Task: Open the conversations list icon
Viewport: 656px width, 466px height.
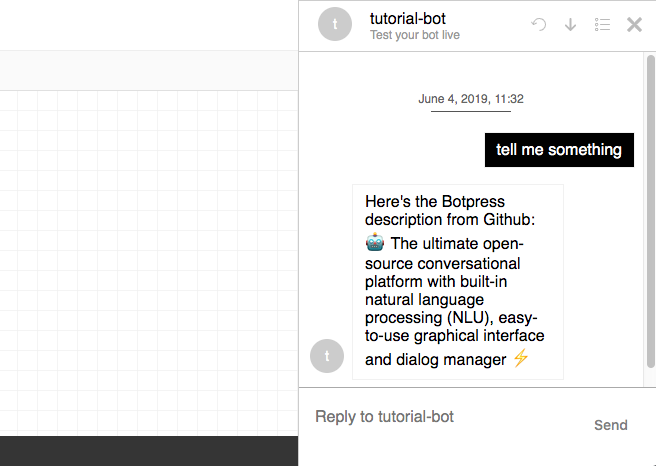Action: (x=602, y=25)
